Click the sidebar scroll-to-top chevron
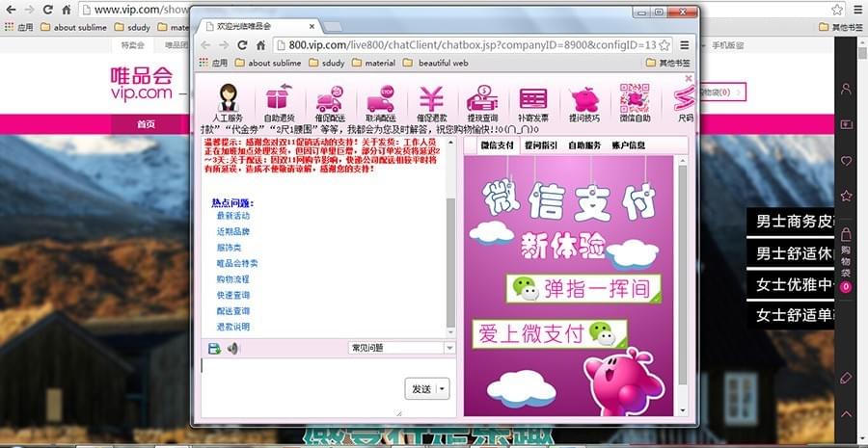 tap(846, 413)
